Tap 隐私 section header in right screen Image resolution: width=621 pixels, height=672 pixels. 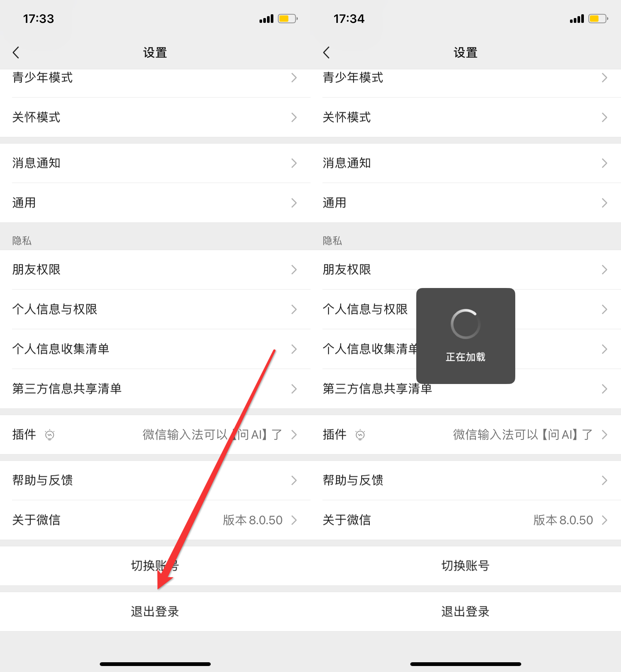[x=332, y=240]
